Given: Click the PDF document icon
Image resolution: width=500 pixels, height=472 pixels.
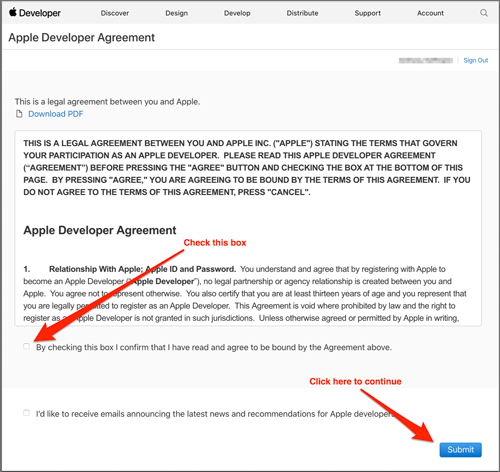Looking at the screenshot, I should [19, 114].
